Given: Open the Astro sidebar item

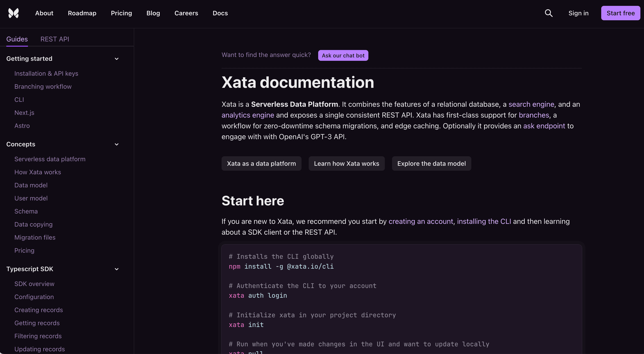Looking at the screenshot, I should point(22,126).
